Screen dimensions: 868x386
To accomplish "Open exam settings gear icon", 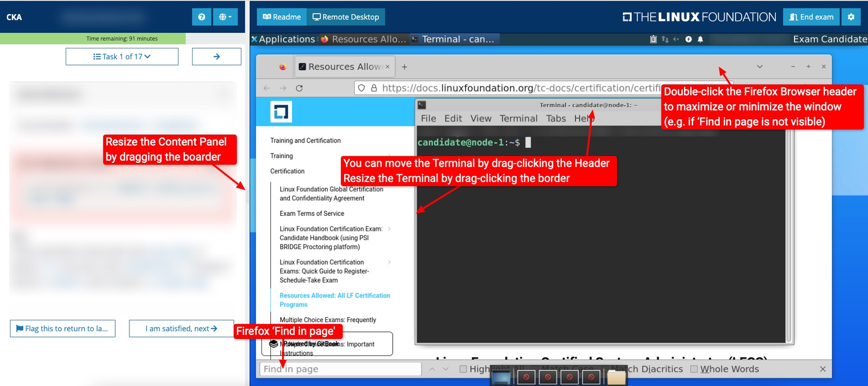I will point(851,17).
